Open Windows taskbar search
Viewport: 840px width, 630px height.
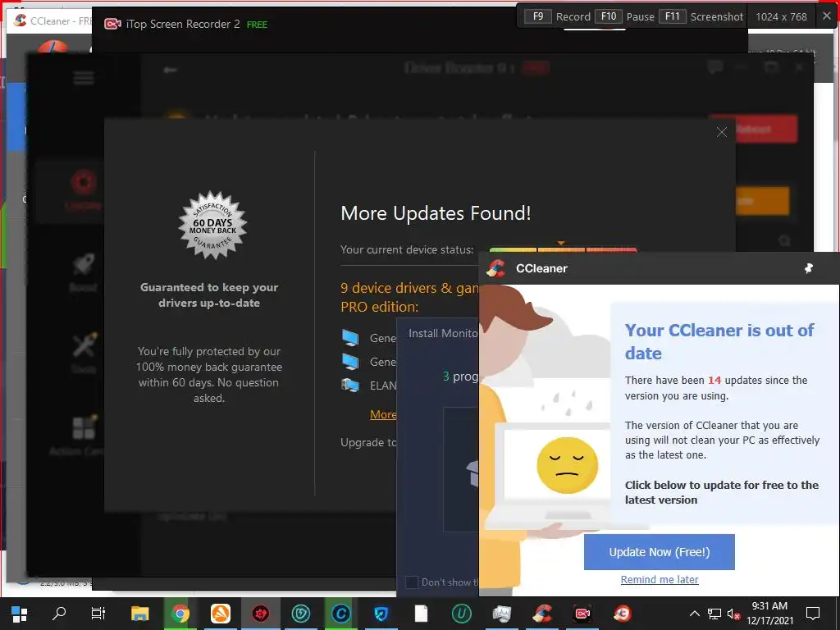[59, 613]
